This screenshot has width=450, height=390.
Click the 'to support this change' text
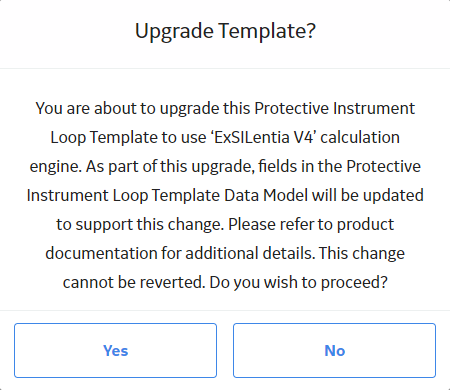(140, 224)
